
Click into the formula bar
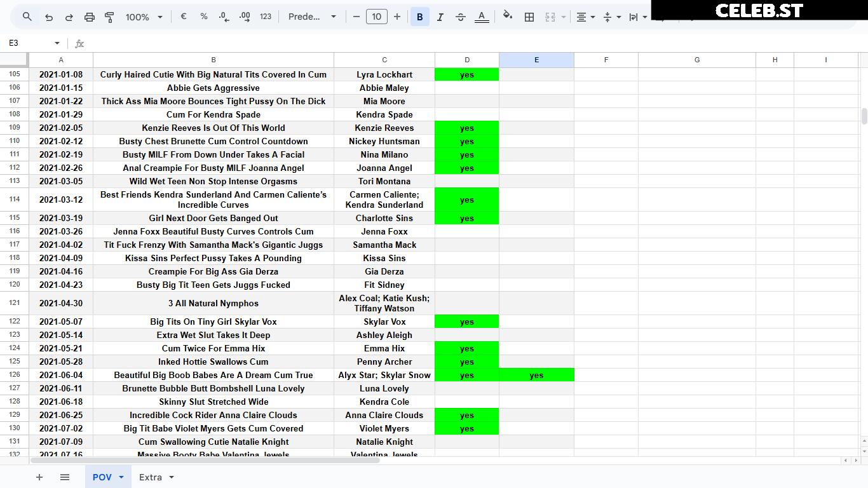coord(477,43)
